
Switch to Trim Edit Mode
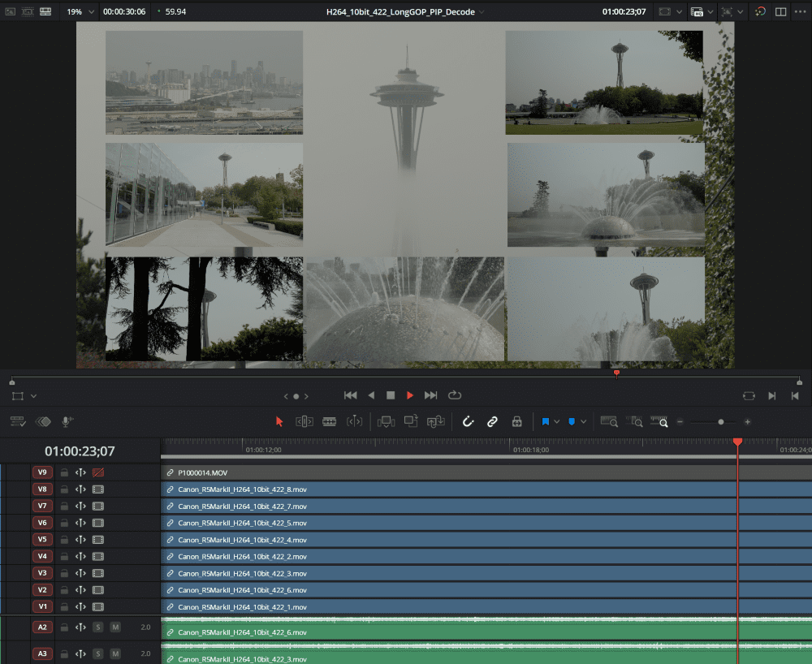[304, 421]
